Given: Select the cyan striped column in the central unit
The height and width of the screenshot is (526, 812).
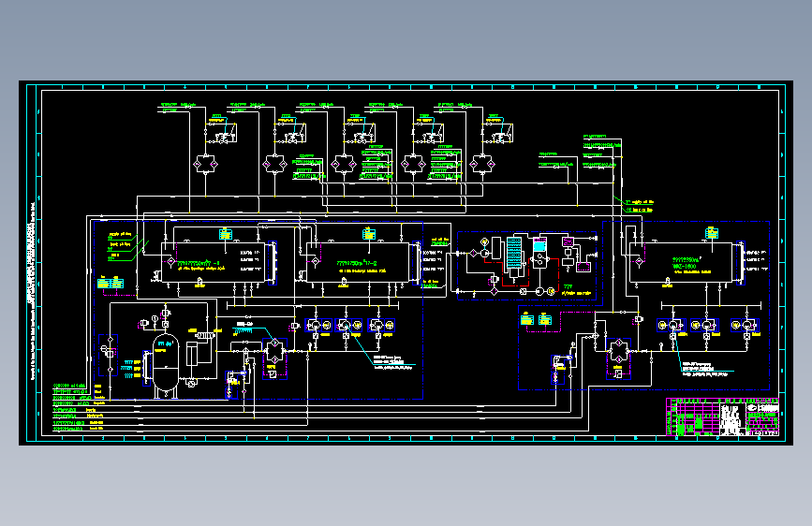Looking at the screenshot, I should coord(514,253).
